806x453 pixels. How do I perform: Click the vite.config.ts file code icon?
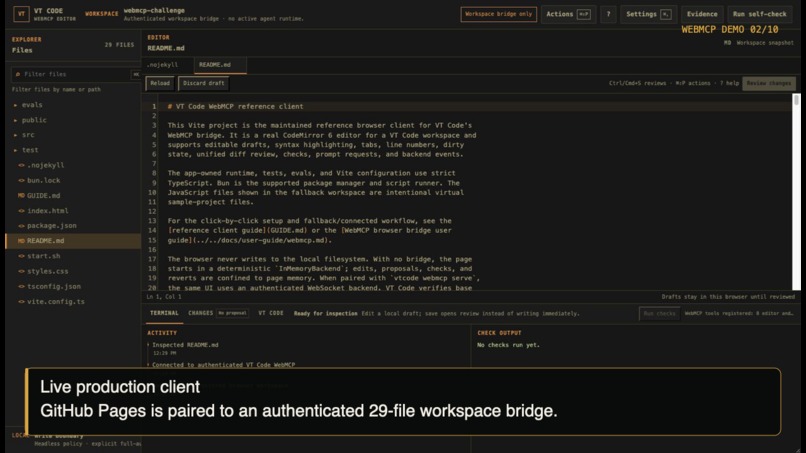pos(22,302)
